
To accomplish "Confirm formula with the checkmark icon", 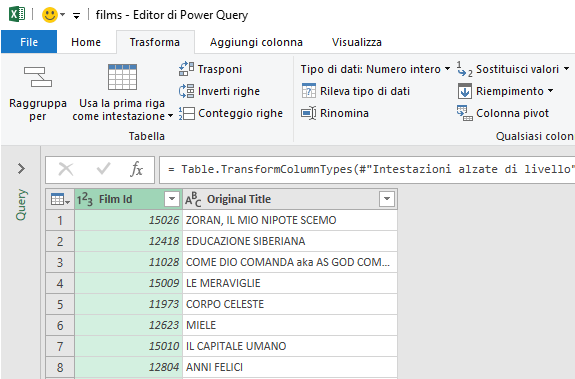I will click(103, 169).
